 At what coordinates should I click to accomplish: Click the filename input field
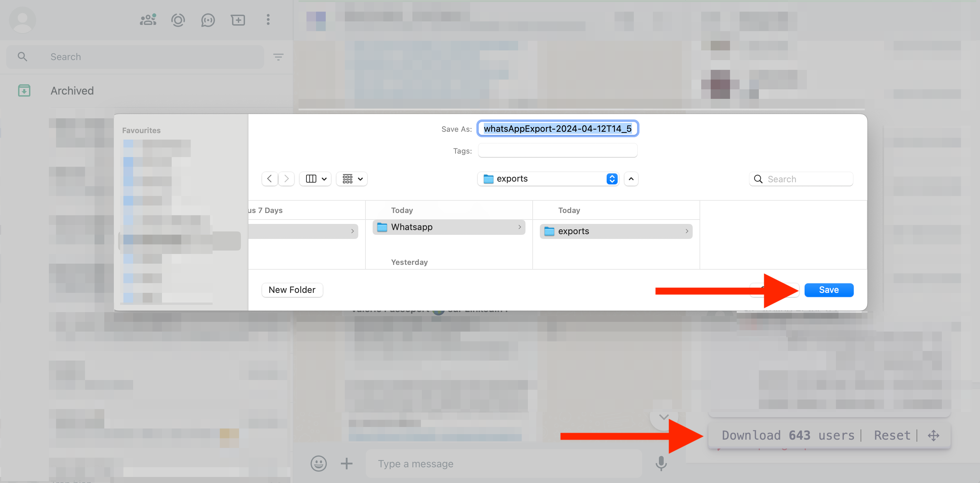point(558,129)
